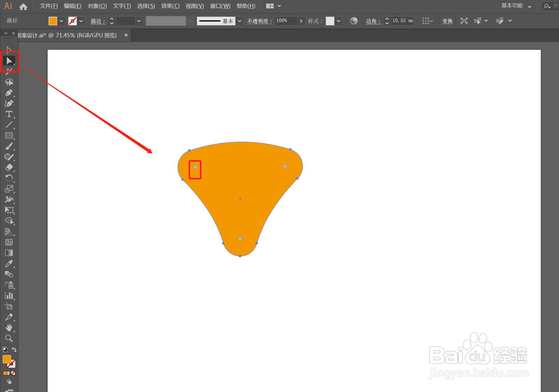
Task: Click the 不透明度 opacity panel link
Action: (260, 21)
